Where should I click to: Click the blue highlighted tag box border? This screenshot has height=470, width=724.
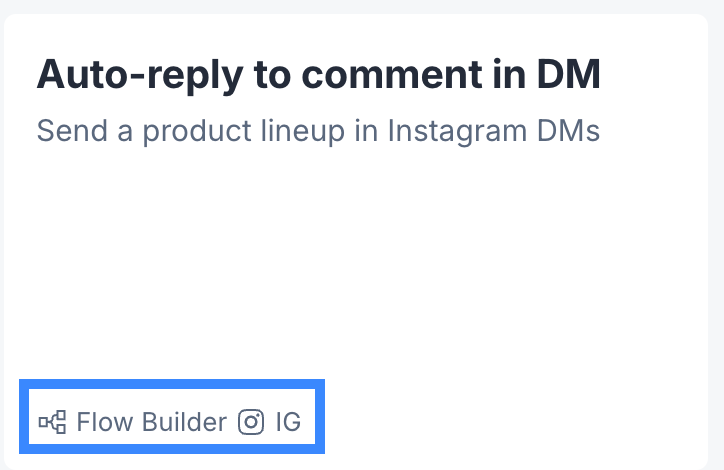click(172, 384)
